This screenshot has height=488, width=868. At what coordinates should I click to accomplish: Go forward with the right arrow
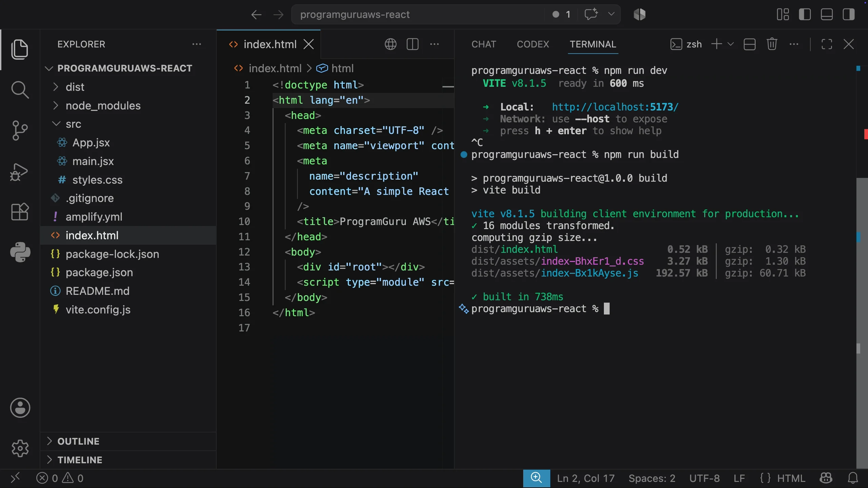click(278, 15)
